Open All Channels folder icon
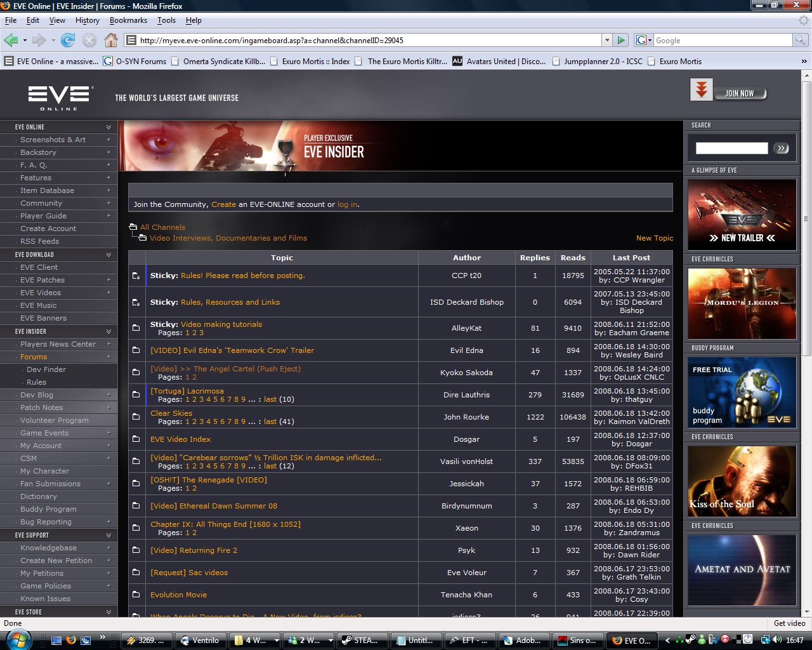The height and width of the screenshot is (650, 812). [133, 227]
